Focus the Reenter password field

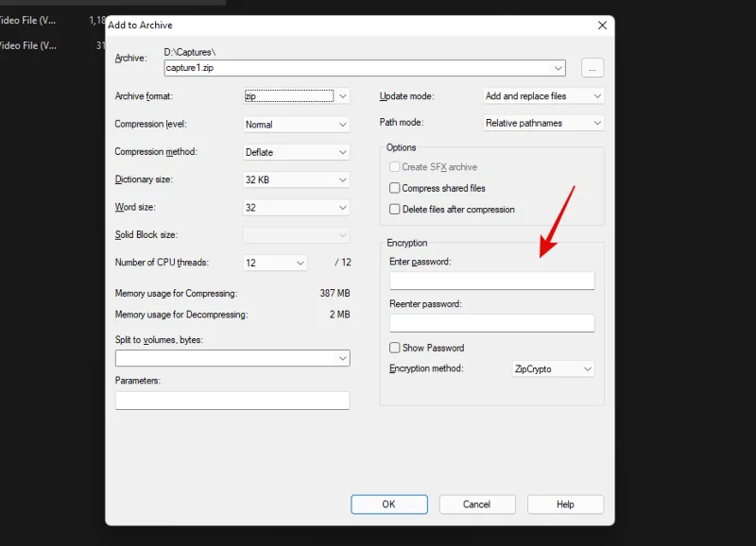click(491, 323)
